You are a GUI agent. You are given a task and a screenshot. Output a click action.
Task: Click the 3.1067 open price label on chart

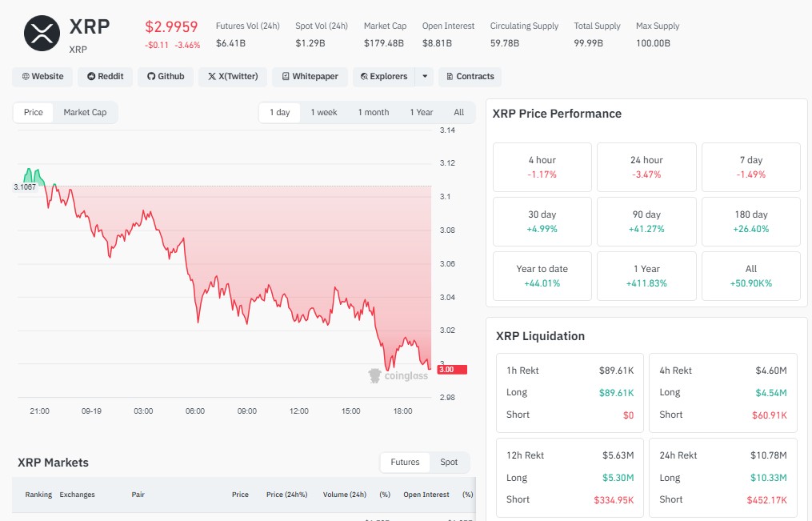[25, 187]
